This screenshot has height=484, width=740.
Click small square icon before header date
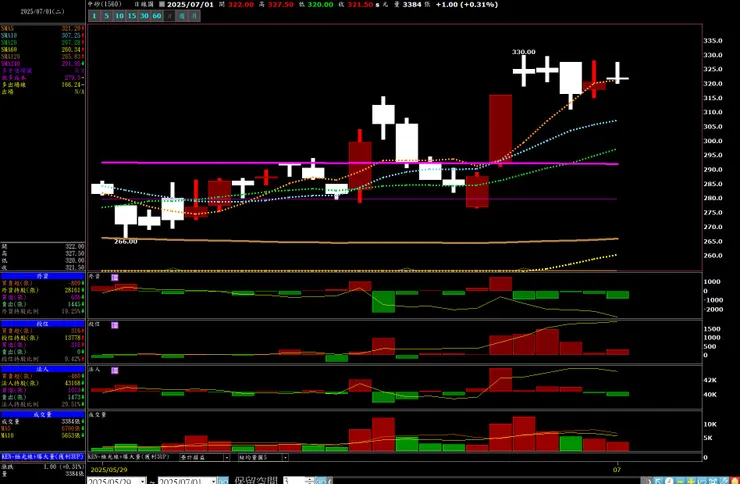click(162, 4)
